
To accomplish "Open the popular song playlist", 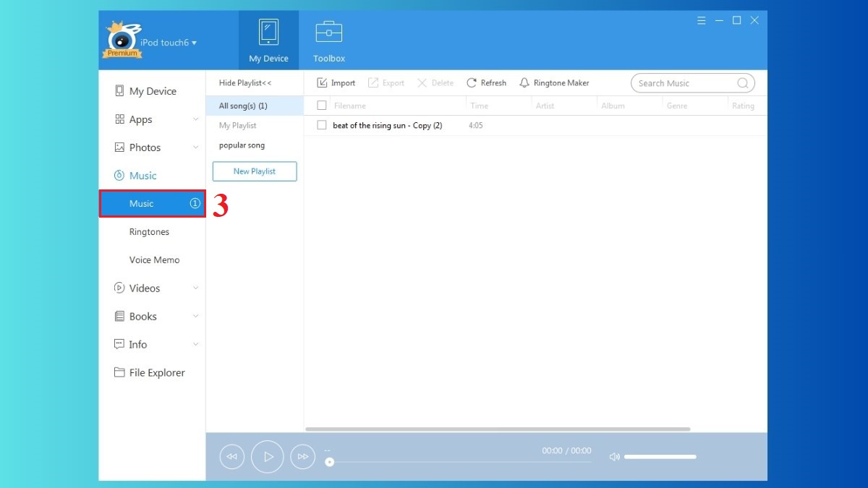I will [242, 145].
